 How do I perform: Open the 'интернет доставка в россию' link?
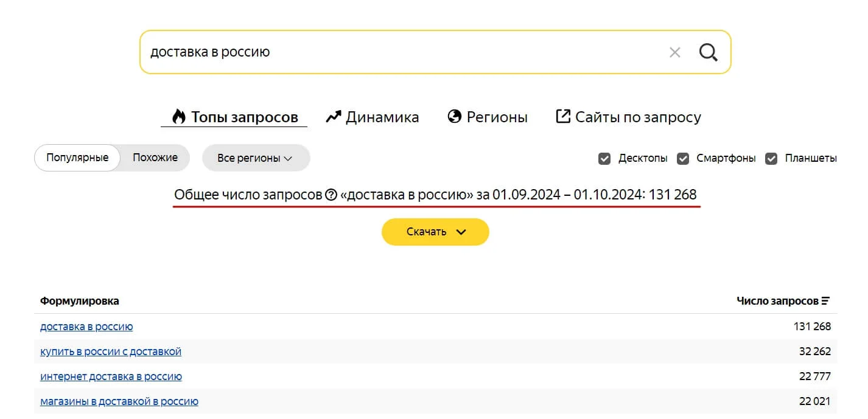coord(111,376)
